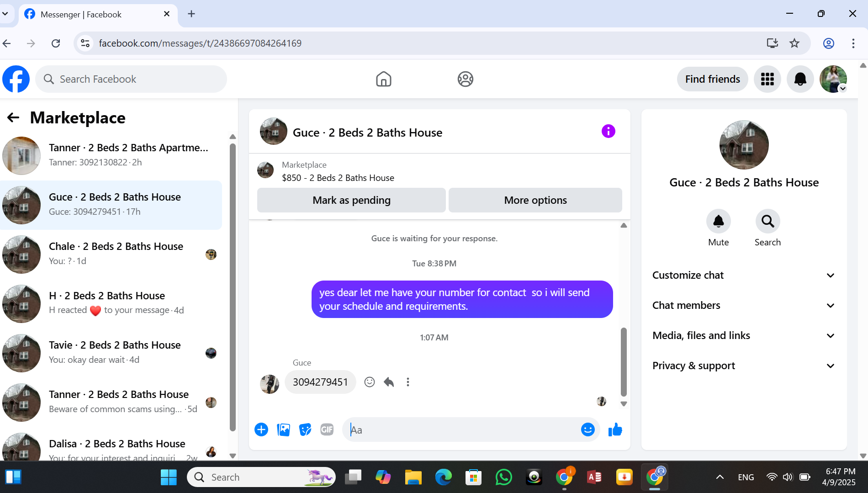Open notifications bell in header
Viewport: 868px width, 493px height.
pos(800,79)
